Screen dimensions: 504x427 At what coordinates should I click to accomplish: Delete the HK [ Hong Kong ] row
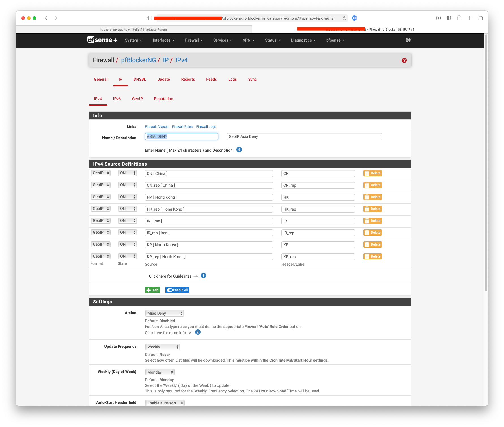[372, 197]
